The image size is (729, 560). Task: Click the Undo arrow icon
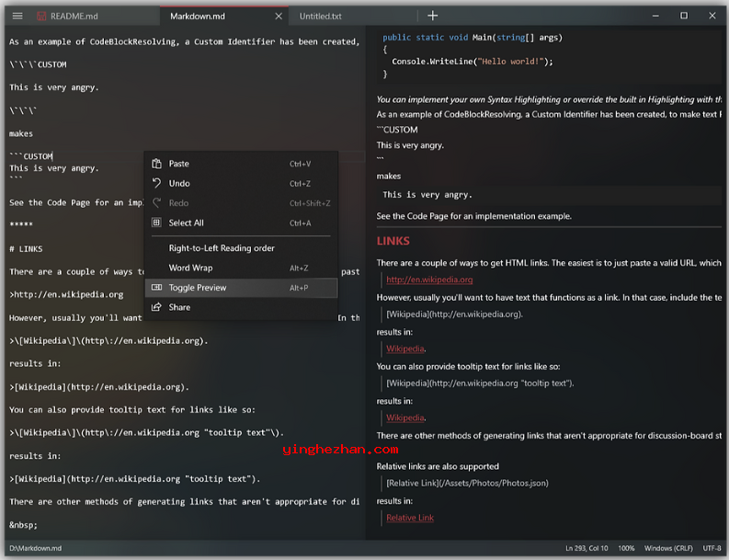click(x=156, y=183)
